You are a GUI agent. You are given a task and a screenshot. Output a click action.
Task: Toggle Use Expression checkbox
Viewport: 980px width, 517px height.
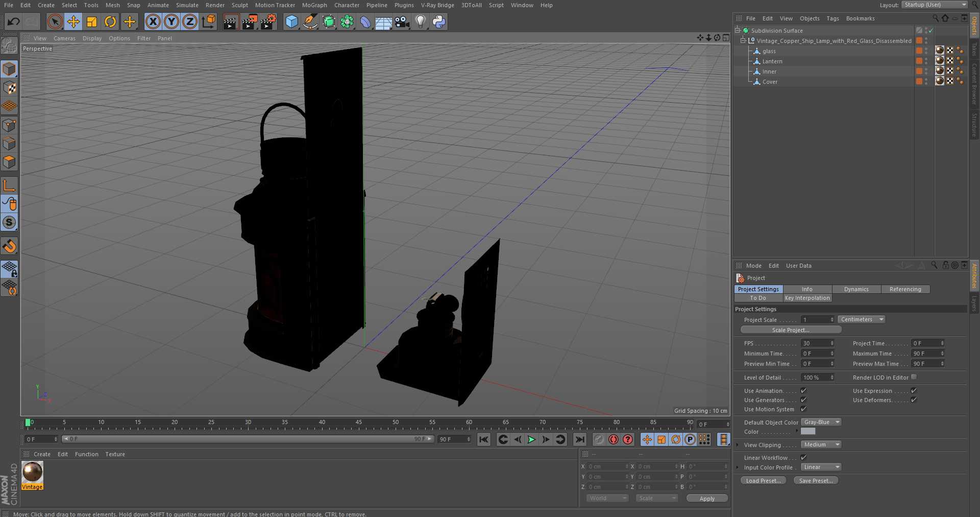click(x=914, y=390)
